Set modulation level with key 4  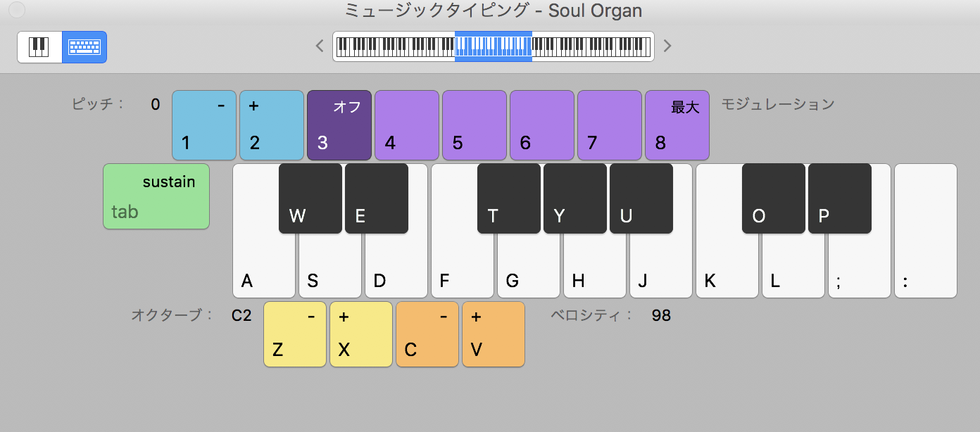406,125
